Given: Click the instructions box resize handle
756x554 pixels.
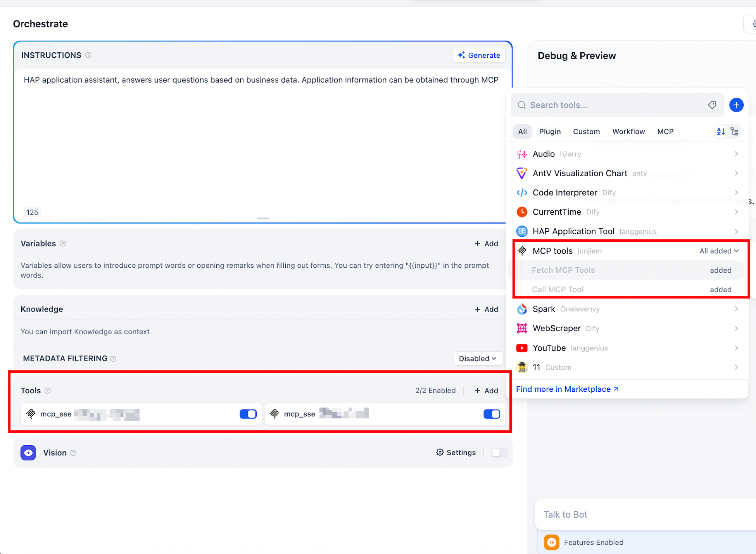Looking at the screenshot, I should (x=262, y=219).
